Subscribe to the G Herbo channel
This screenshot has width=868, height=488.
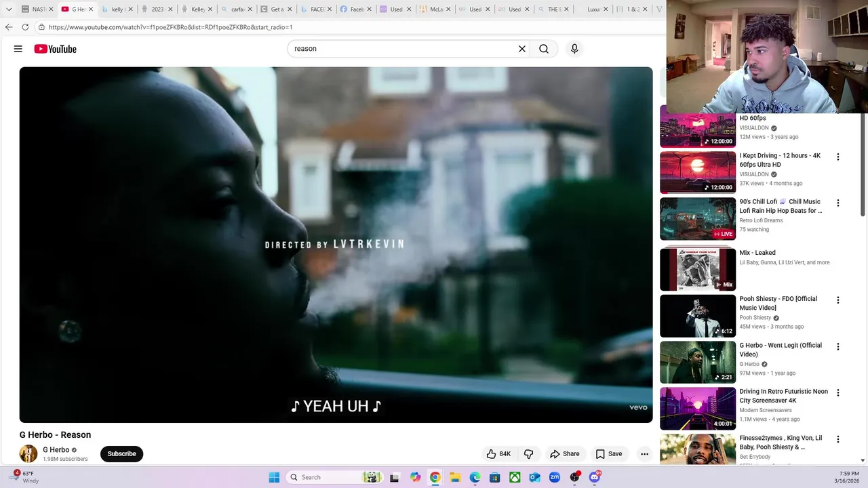(121, 454)
